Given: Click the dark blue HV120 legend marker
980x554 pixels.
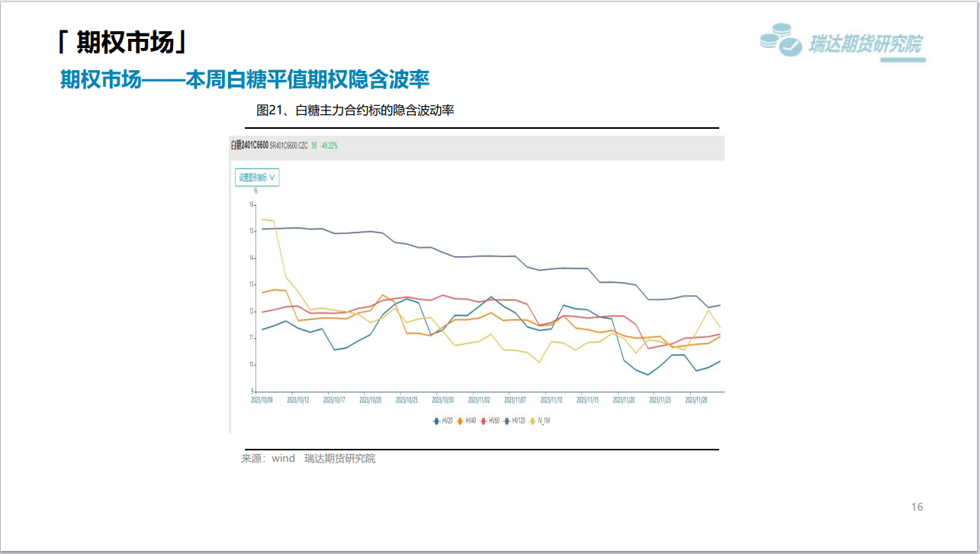Looking at the screenshot, I should tap(507, 420).
